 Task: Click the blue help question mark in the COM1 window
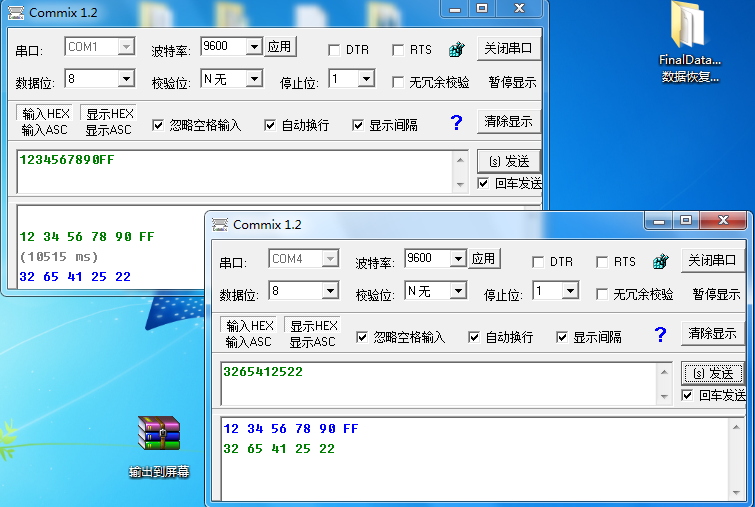(x=456, y=123)
